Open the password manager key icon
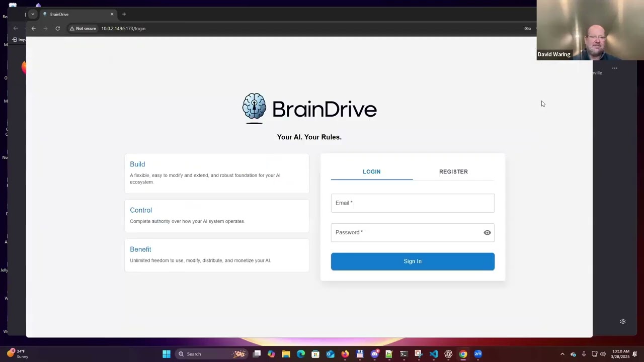Viewport: 644px width, 362px height. coord(527,29)
